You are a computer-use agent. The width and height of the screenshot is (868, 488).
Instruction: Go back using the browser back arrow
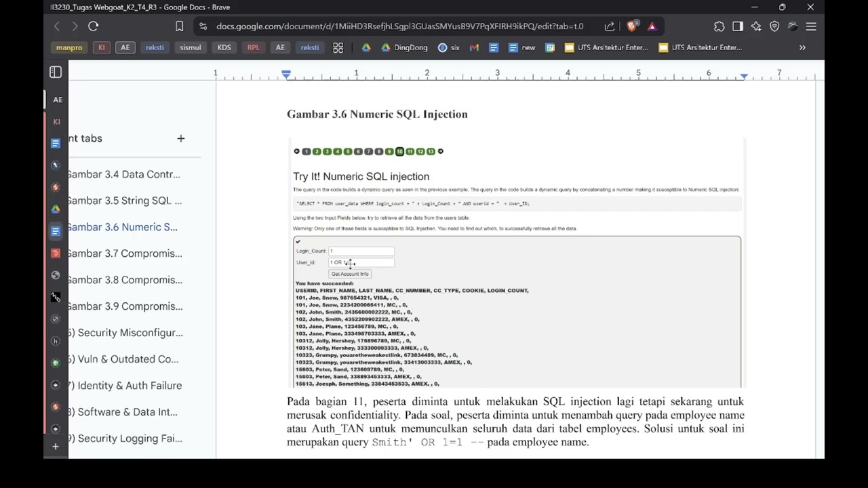coord(57,26)
